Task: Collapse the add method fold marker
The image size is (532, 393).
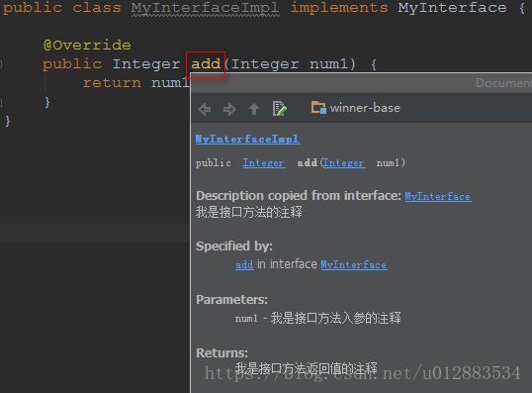Action: (x=1, y=64)
